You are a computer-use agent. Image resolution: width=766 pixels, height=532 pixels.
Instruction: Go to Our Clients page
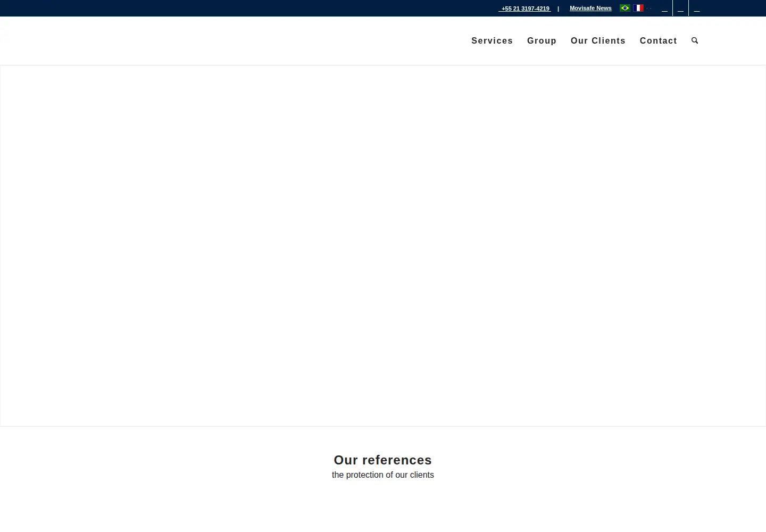(598, 41)
